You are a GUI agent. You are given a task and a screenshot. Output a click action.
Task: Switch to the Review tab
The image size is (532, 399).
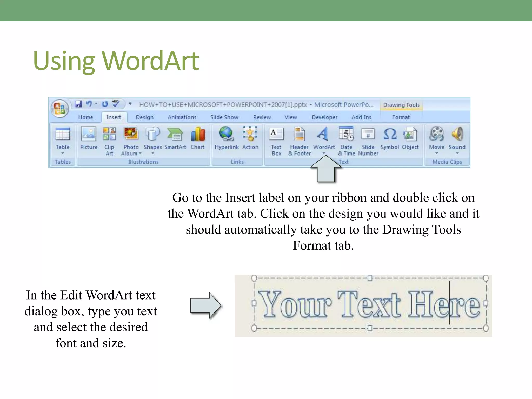click(x=262, y=117)
